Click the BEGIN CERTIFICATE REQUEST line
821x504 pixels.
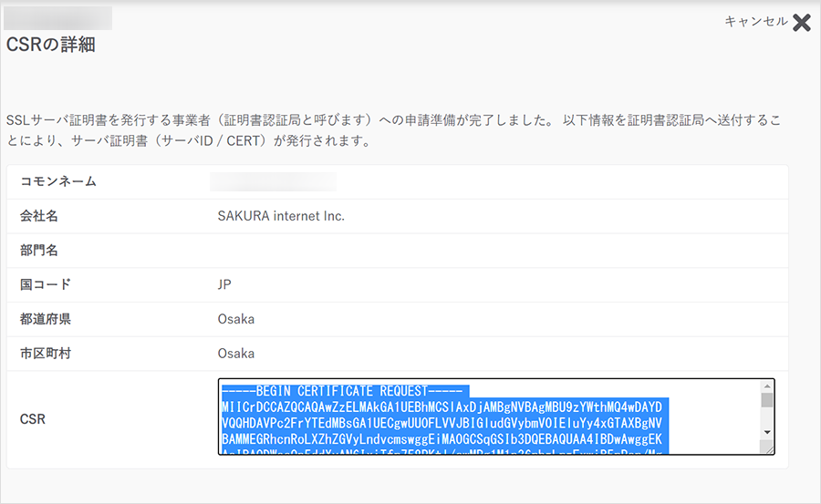point(344,390)
